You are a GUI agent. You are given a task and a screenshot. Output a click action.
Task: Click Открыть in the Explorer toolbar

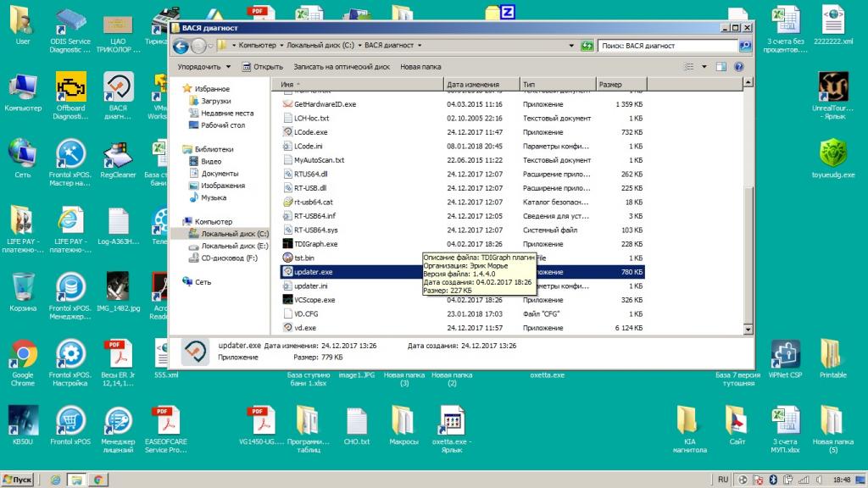pyautogui.click(x=263, y=67)
